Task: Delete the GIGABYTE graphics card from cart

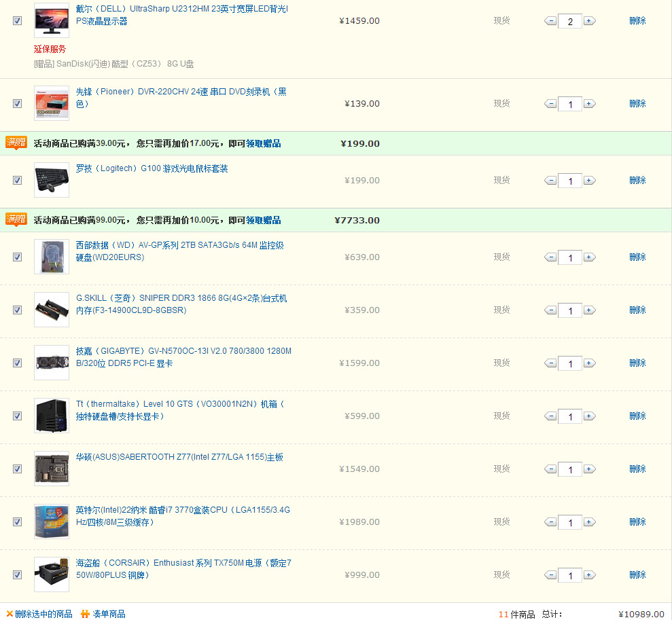Action: click(637, 363)
